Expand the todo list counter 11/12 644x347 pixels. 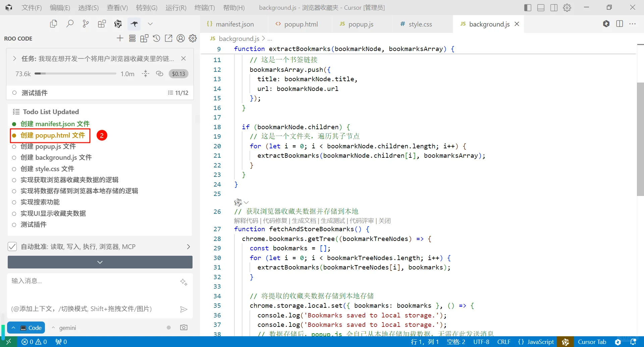click(x=178, y=93)
